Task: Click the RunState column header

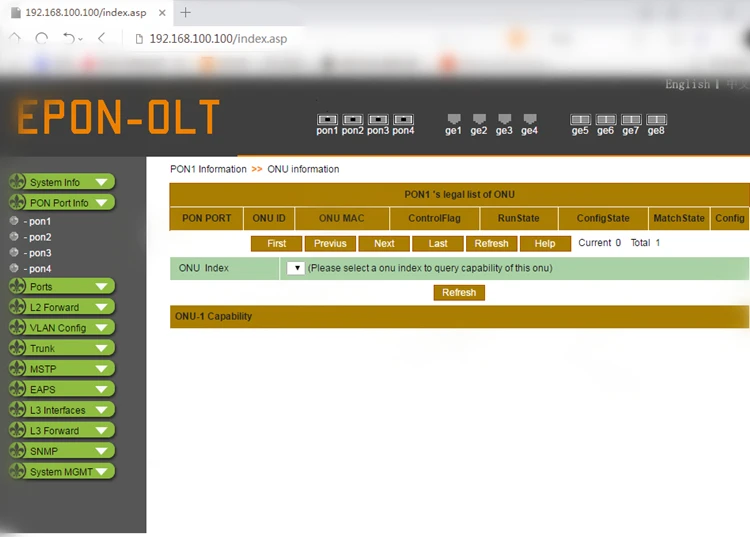Action: pyautogui.click(x=518, y=218)
